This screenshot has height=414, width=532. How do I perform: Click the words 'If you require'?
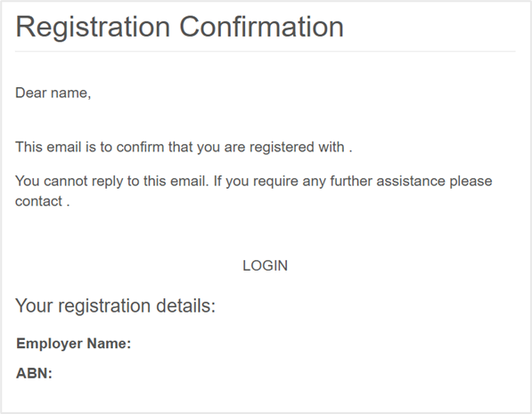click(256, 182)
